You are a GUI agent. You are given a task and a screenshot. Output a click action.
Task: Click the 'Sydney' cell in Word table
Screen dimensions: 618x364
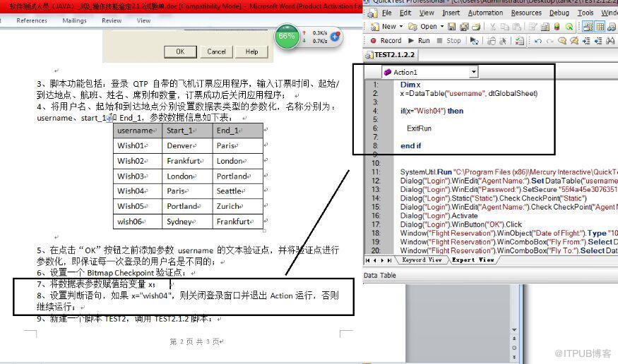click(187, 222)
